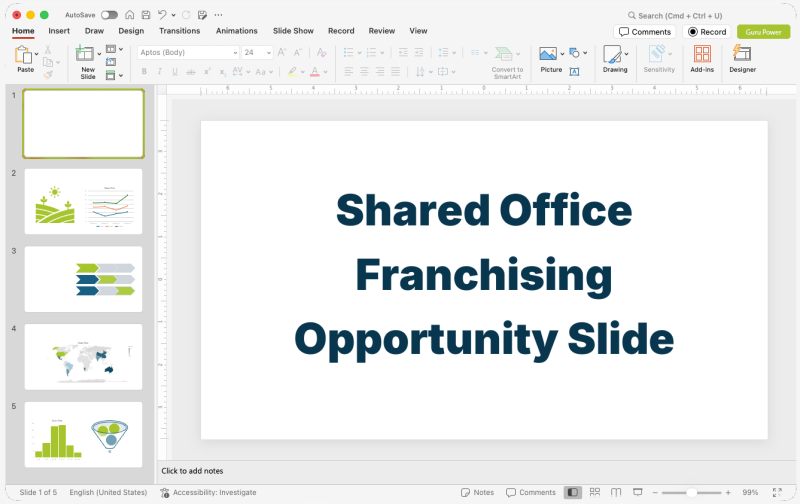Viewport: 800px width, 504px height.
Task: Click the bullets list icon
Action: click(348, 53)
